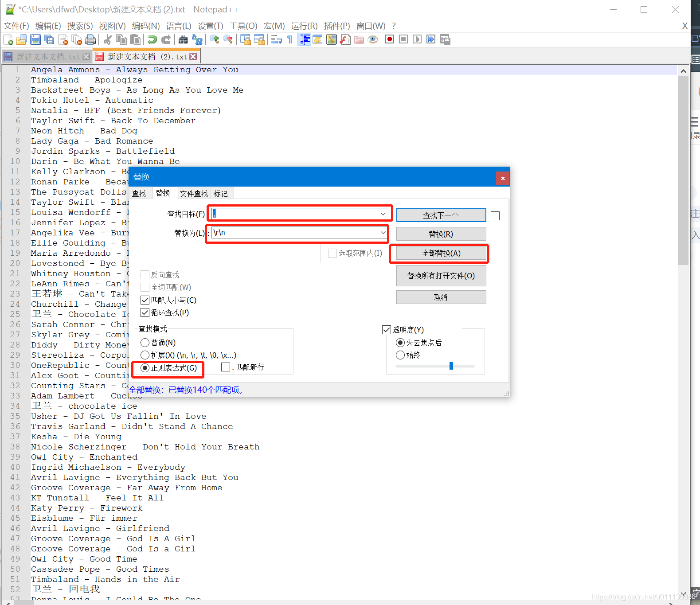Adjust the transparency slider thumb

(x=451, y=366)
